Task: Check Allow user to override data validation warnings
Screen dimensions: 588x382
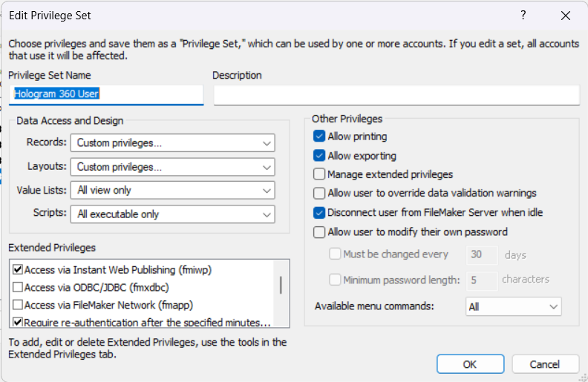Action: tap(319, 193)
